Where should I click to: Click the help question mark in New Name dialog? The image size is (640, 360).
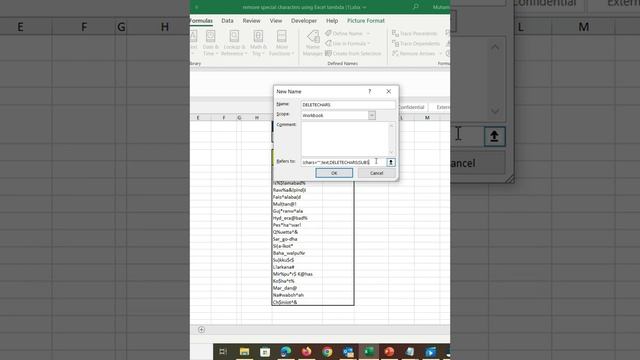click(x=369, y=91)
